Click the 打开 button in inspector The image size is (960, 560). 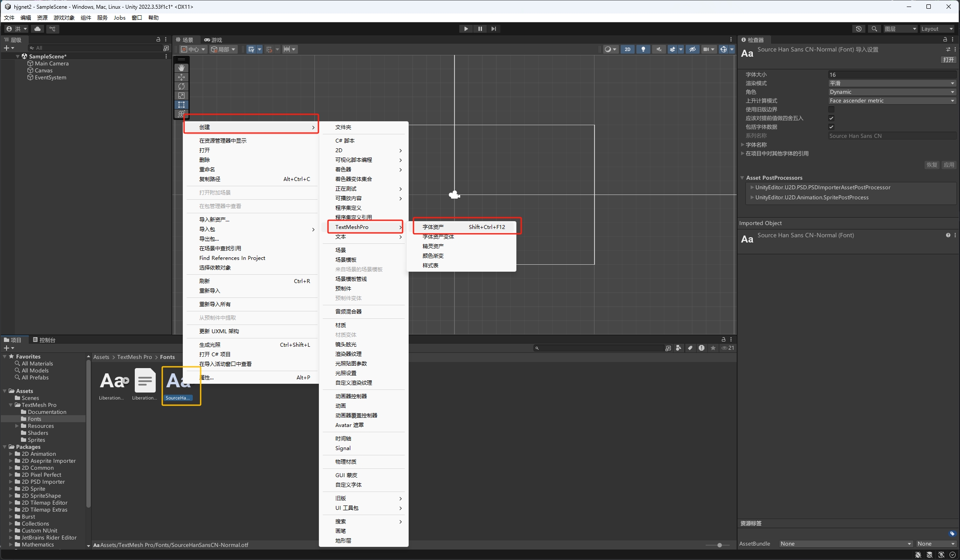click(x=948, y=60)
